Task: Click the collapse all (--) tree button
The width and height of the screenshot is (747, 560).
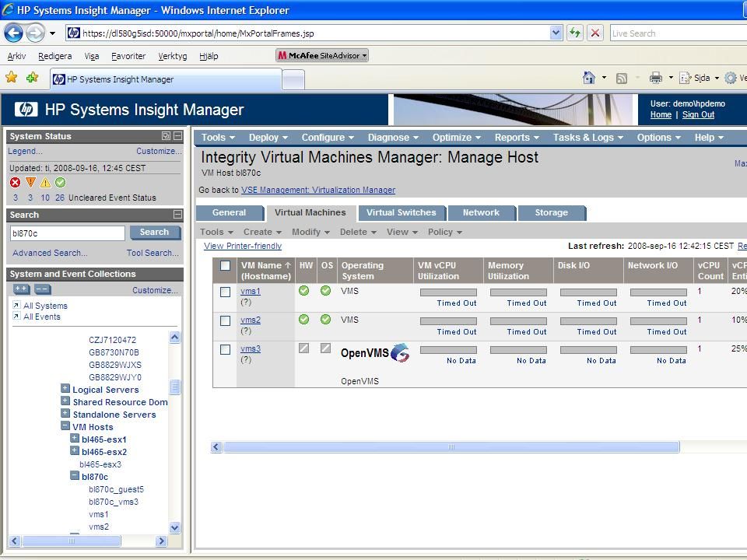Action: 42,289
